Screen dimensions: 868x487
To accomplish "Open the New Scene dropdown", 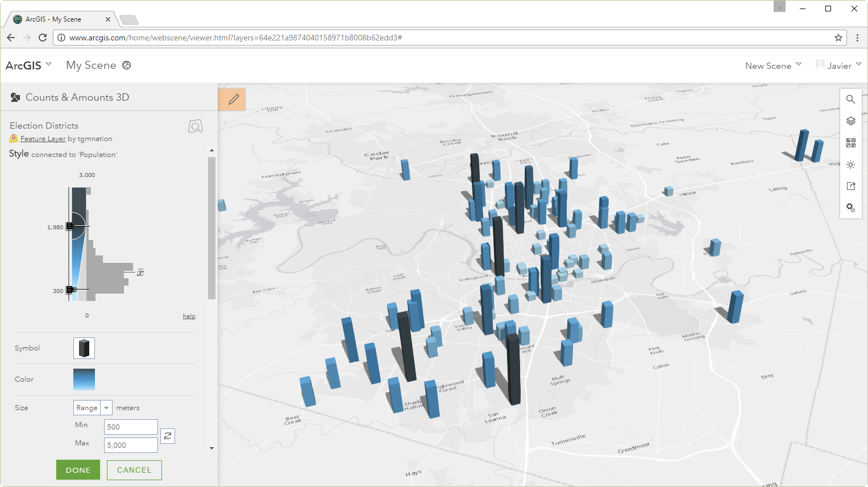I will point(773,66).
